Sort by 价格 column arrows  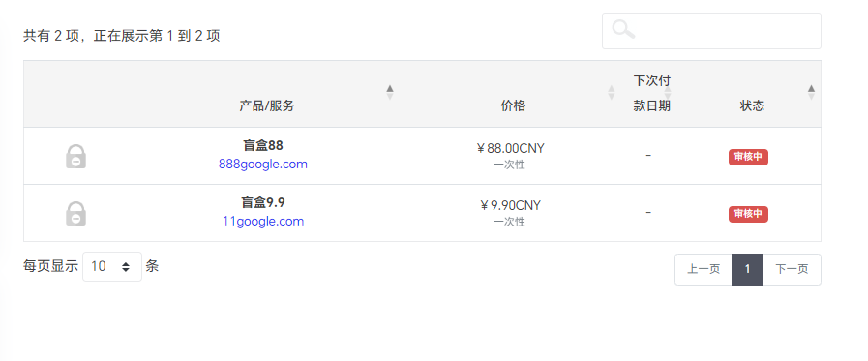pyautogui.click(x=612, y=93)
